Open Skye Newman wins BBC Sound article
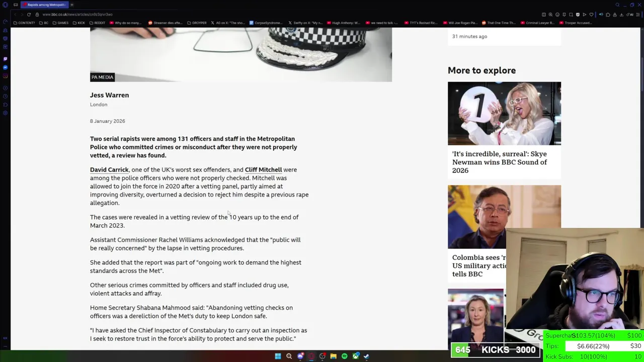 click(x=500, y=162)
